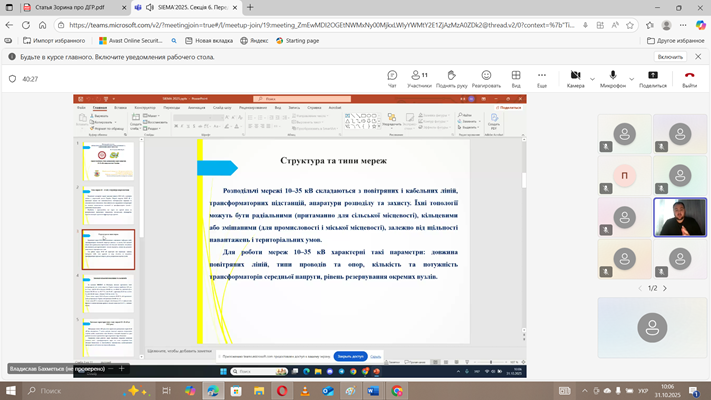Viewport: 711px width, 400px height.
Task: Open the More actions menu
Action: pos(542,76)
